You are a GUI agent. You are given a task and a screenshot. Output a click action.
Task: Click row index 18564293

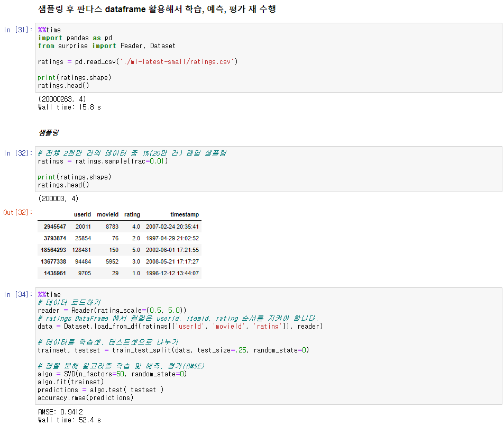[53, 250]
